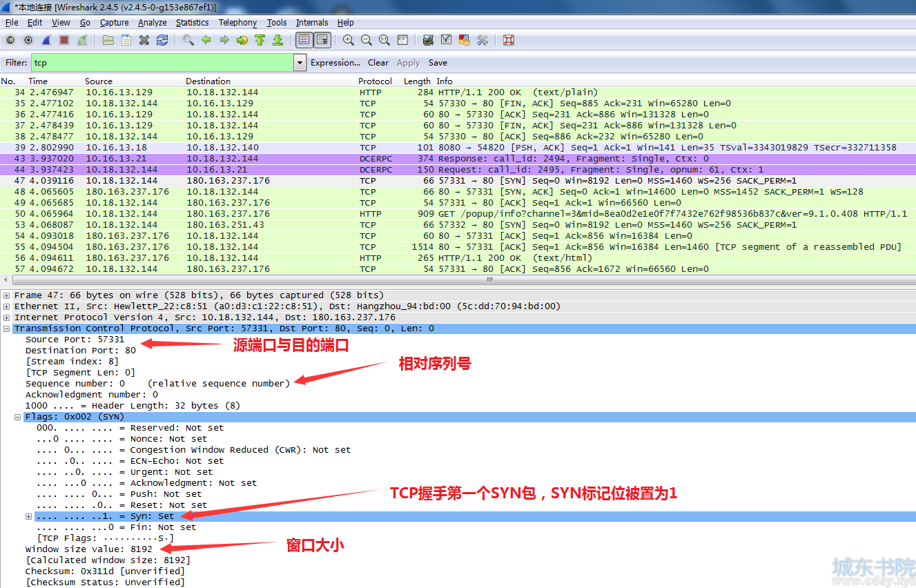Start a new live capture (shark fin)
This screenshot has width=916, height=588.
(x=46, y=40)
